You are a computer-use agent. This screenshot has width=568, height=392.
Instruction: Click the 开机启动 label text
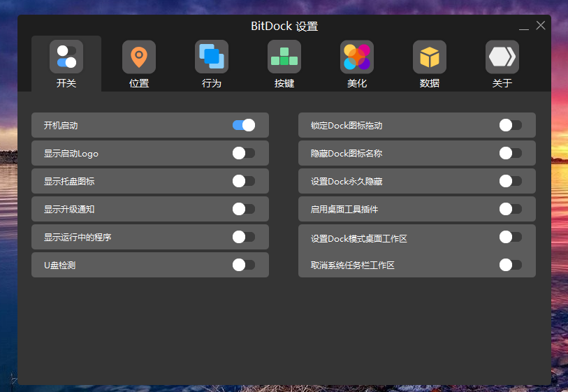61,125
